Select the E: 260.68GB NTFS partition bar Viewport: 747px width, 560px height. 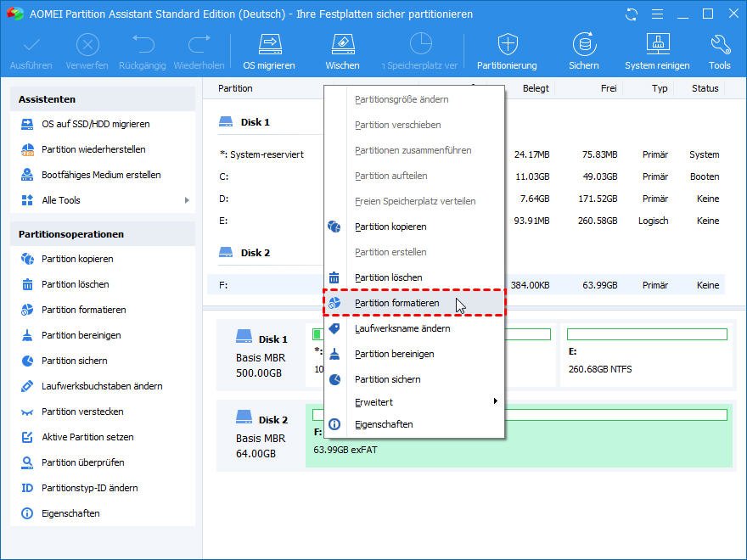(x=647, y=355)
